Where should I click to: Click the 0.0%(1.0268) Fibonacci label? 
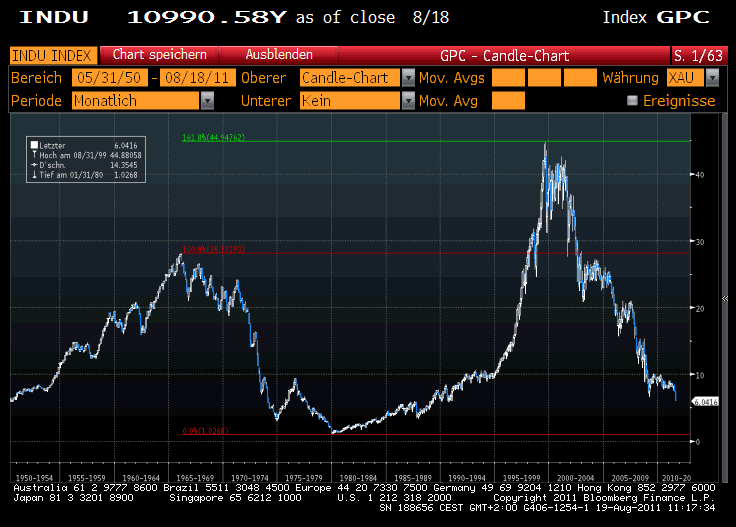[x=205, y=431]
